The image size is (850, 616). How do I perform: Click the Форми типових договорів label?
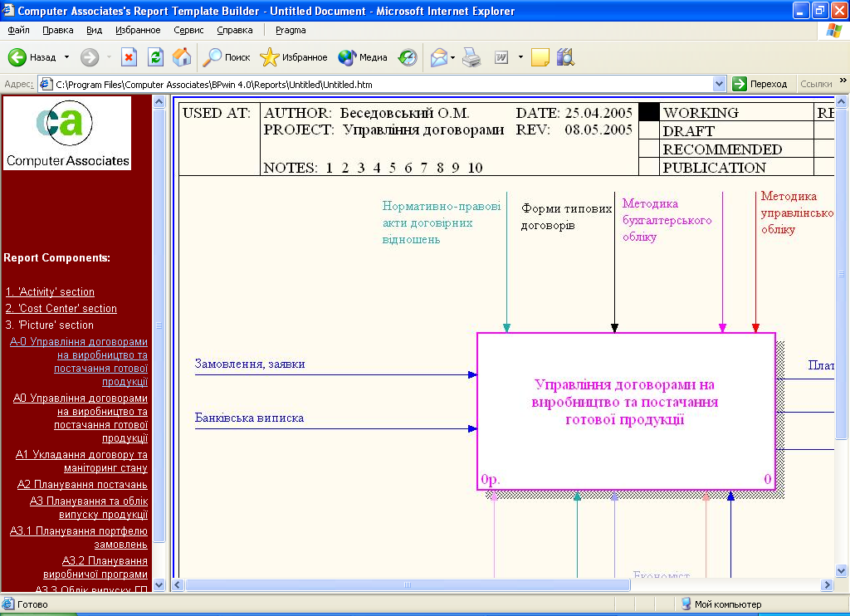point(566,217)
